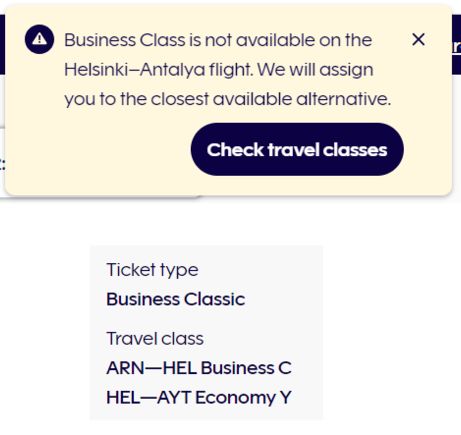Click the Travel class label
461x435 pixels.
point(155,339)
